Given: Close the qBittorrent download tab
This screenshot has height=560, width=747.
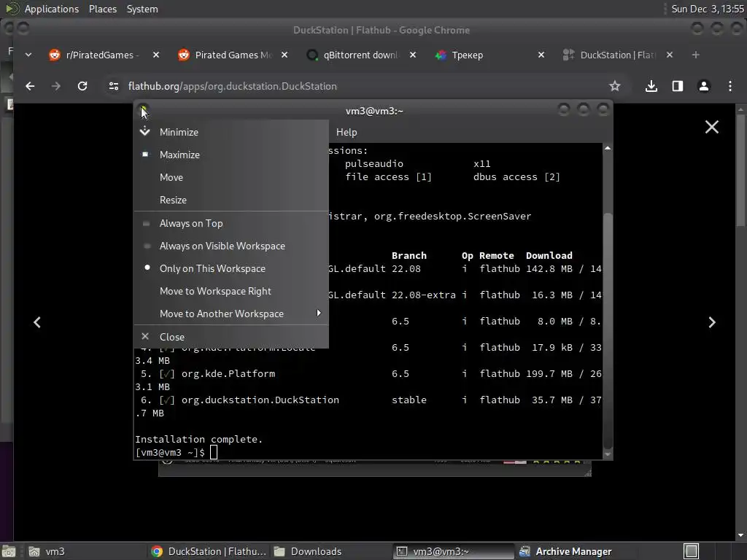Looking at the screenshot, I should pyautogui.click(x=413, y=55).
